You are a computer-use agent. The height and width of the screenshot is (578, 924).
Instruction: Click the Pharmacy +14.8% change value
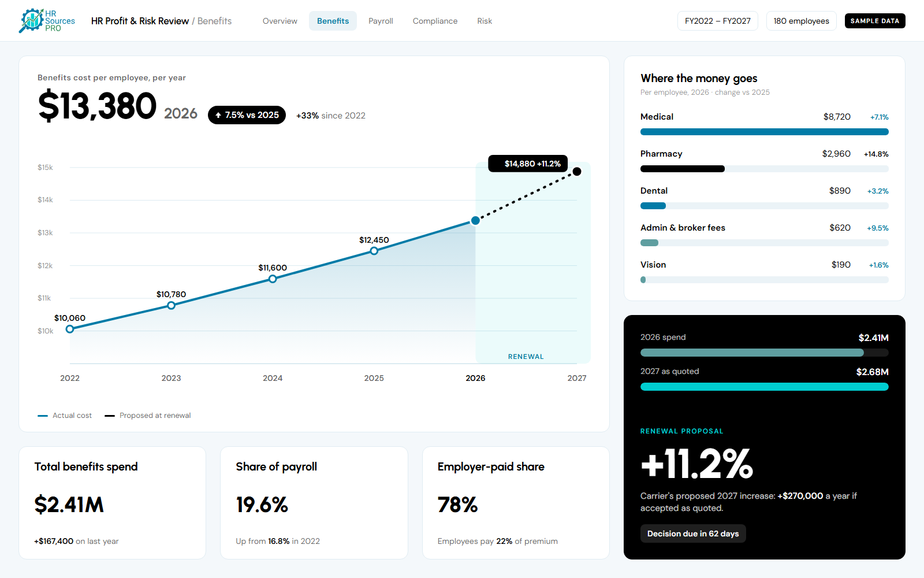coord(876,154)
